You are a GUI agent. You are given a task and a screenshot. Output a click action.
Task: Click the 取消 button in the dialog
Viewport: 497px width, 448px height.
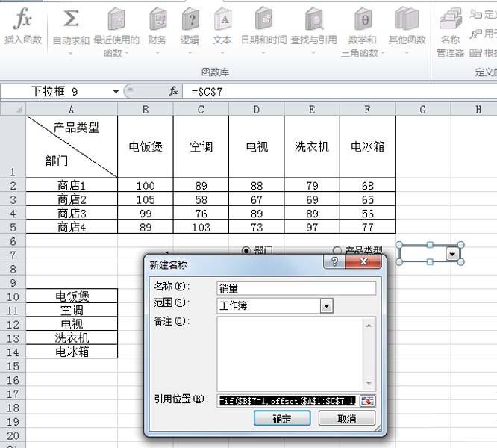point(347,419)
